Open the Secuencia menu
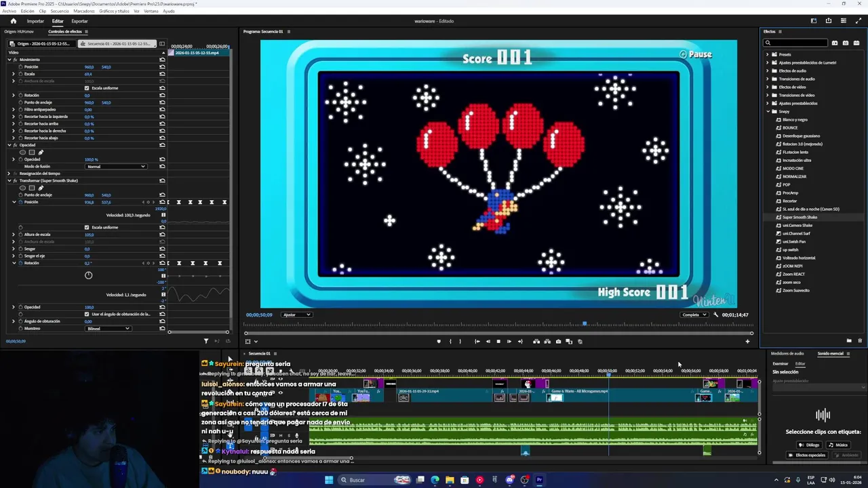The width and height of the screenshot is (868, 488). [60, 11]
